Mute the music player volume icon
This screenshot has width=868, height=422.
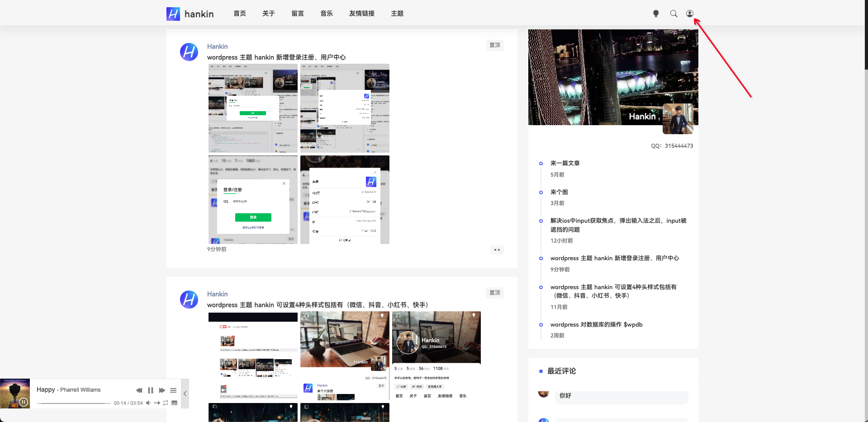148,403
